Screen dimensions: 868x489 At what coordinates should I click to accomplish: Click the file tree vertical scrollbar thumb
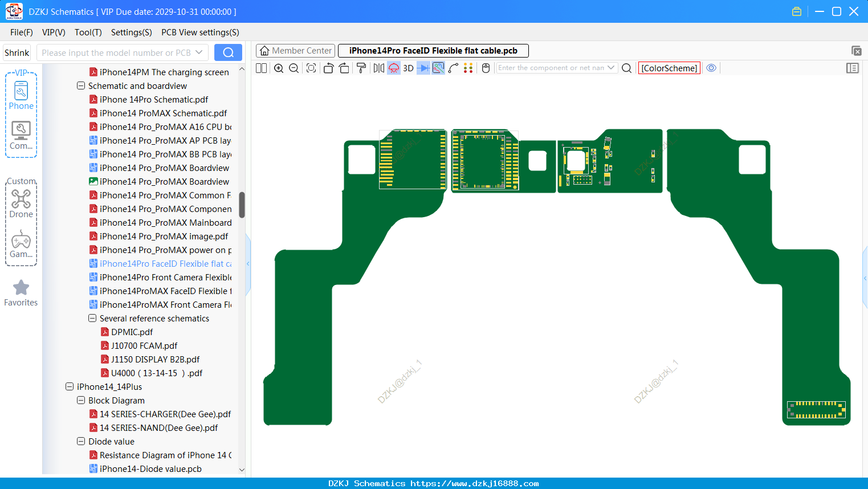[242, 205]
